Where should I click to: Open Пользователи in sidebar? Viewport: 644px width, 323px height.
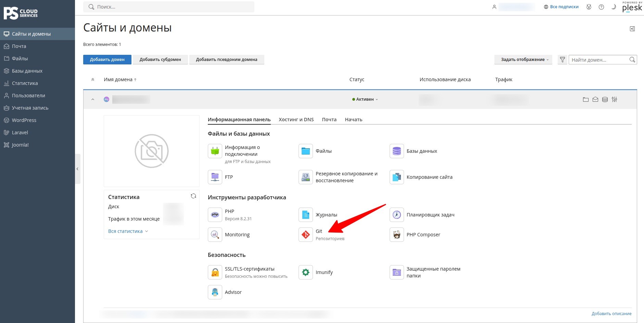37,96
